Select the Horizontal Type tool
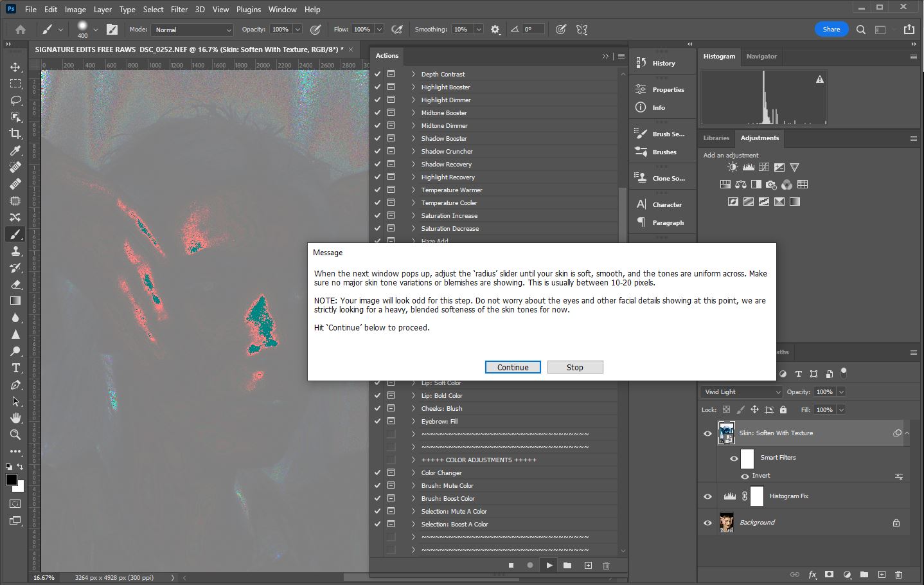Viewport: 924px width, 585px height. click(x=15, y=368)
